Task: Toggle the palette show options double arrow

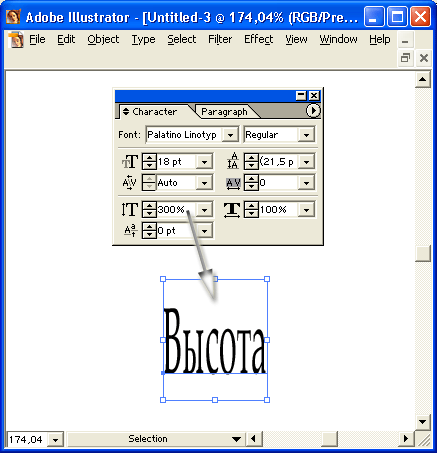Action: [x=126, y=111]
